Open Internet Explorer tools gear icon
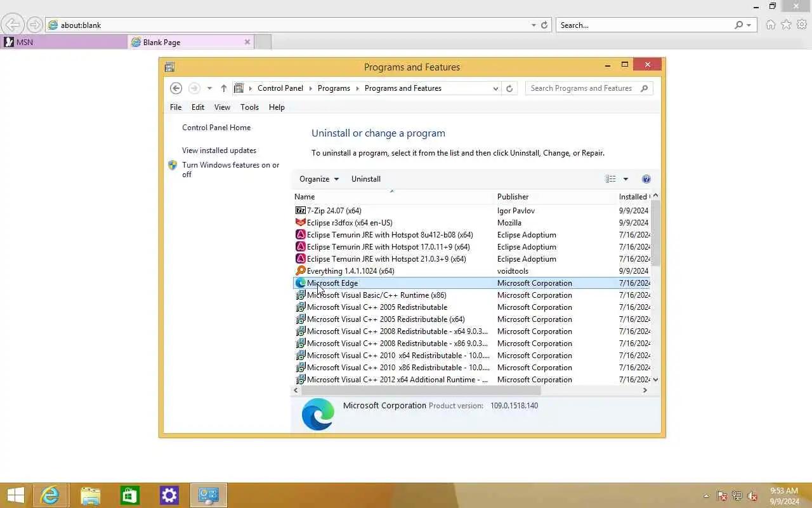Image resolution: width=812 pixels, height=508 pixels. tap(802, 25)
